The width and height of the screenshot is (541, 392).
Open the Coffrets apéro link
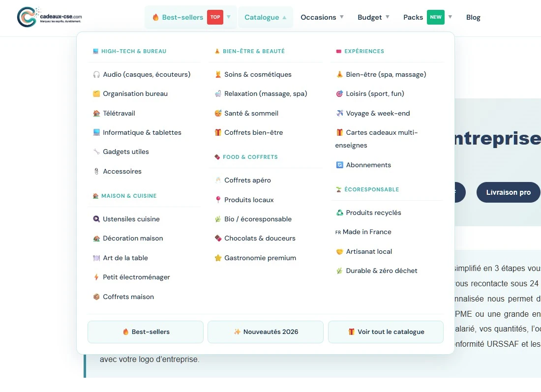pyautogui.click(x=247, y=180)
